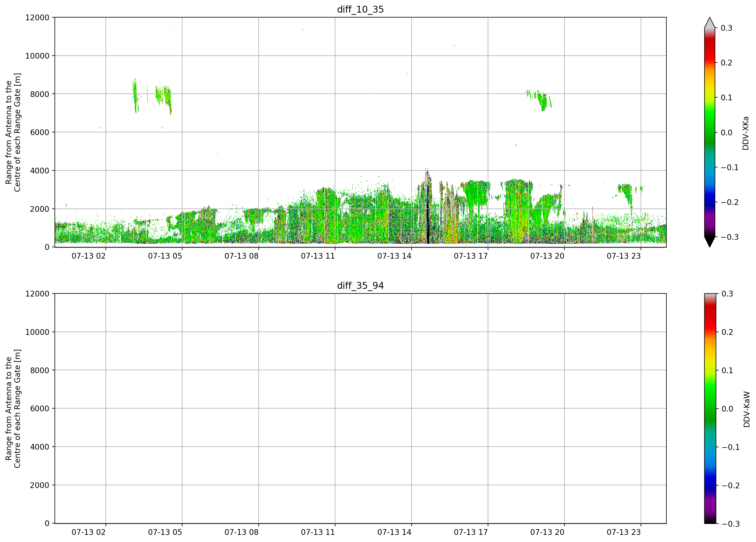This screenshot has height=542, width=756.
Task: Click the DDV-XKa colorbar gradient
Action: (x=710, y=132)
